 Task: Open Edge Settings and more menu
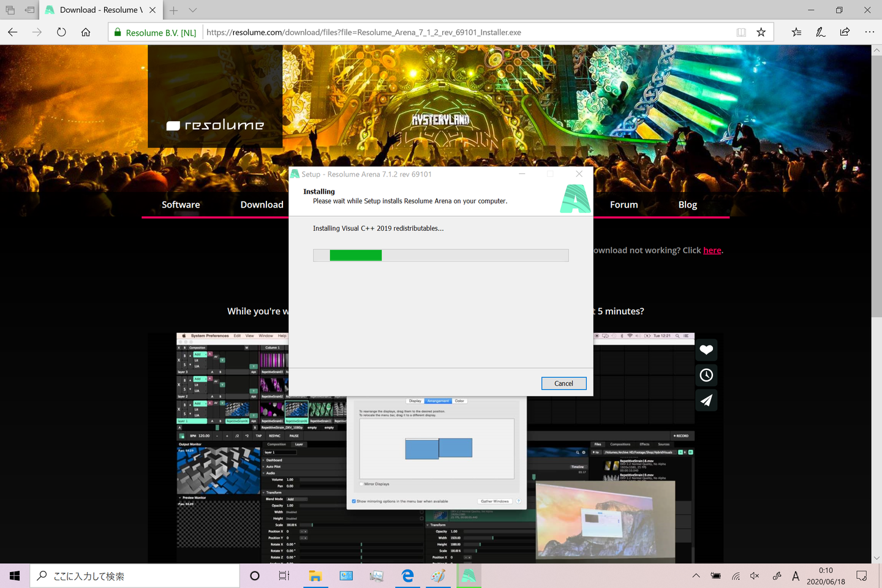click(x=870, y=32)
